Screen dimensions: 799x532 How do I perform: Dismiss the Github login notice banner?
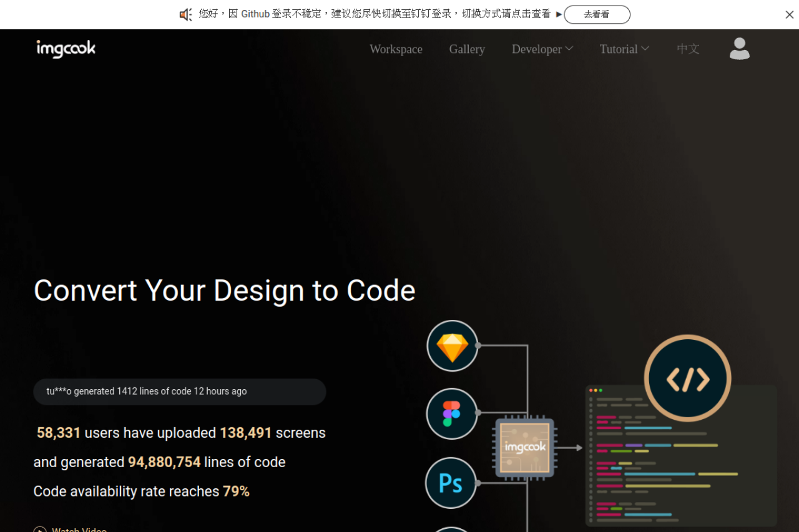789,14
